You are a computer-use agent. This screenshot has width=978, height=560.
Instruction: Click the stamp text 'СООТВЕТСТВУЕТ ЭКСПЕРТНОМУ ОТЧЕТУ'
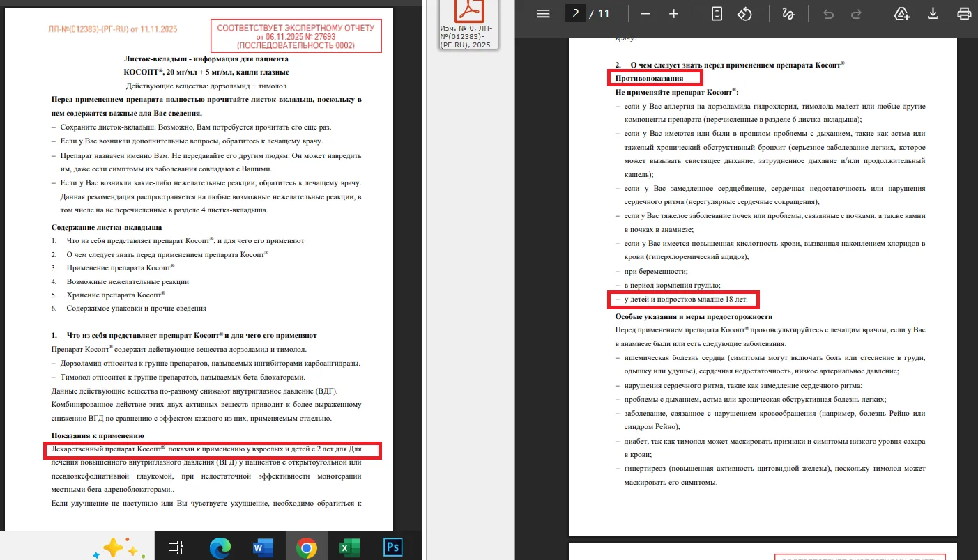(x=296, y=28)
